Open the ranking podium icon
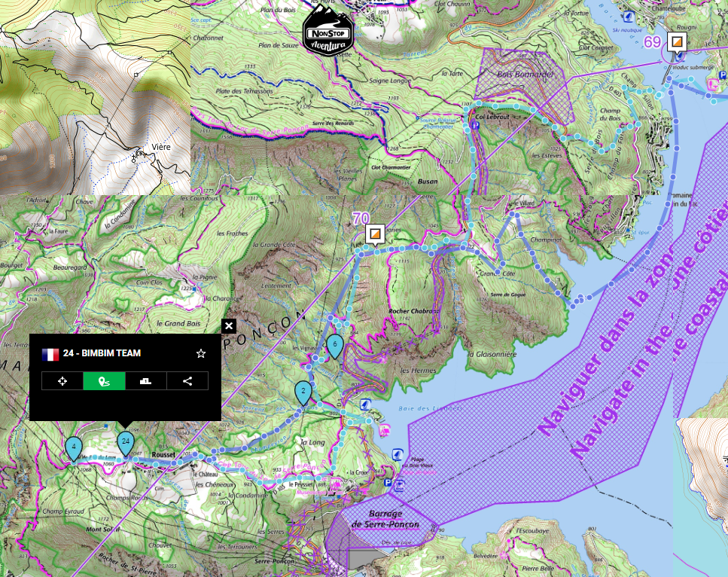Screen dimensions: 728x577 pos(145,381)
